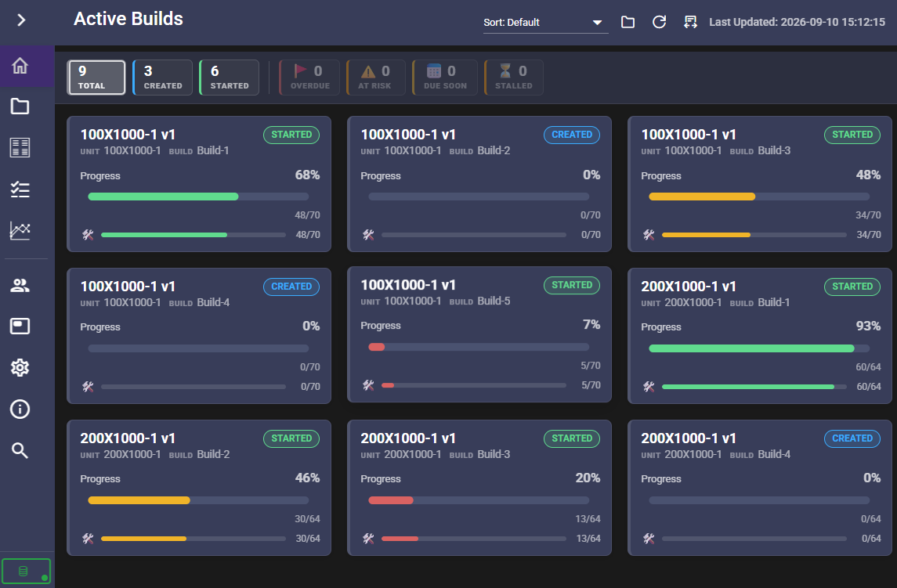Open the 200X1000-1 Build-2 card title

point(128,438)
